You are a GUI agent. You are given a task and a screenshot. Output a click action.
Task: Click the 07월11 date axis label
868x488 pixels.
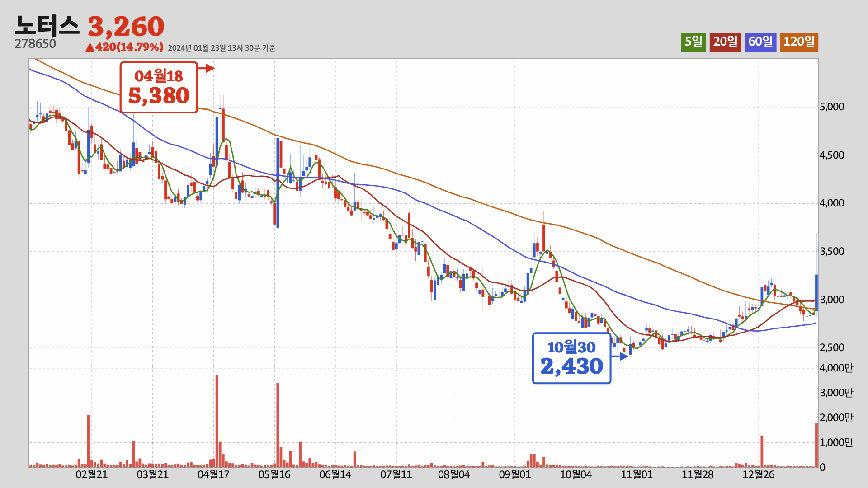tap(396, 475)
